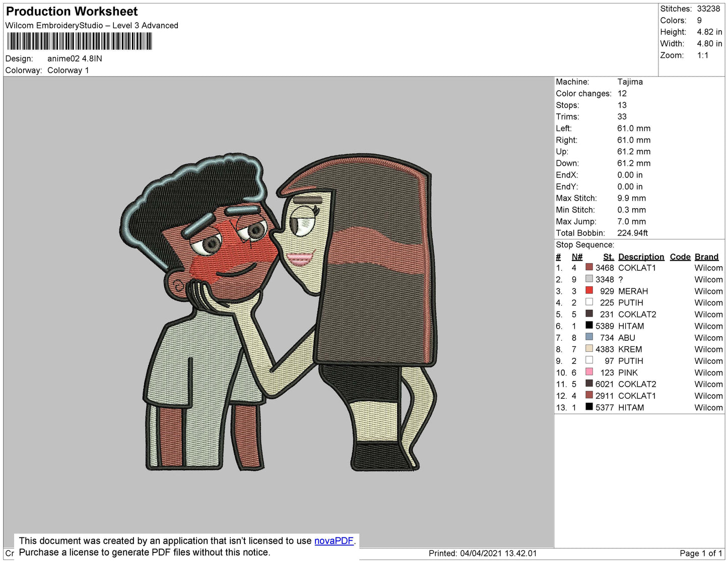Viewport: 728px width, 563px height.
Task: Click the barcode under the worksheet title
Action: click(80, 41)
